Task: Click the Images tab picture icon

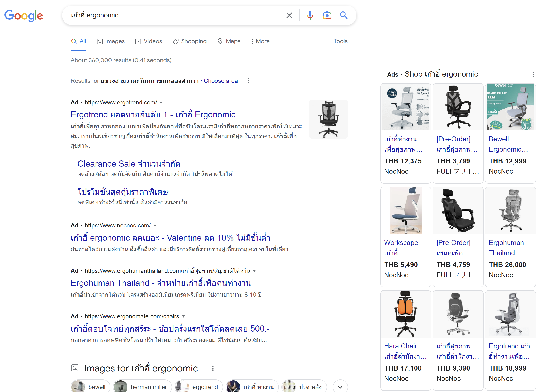Action: tap(100, 41)
